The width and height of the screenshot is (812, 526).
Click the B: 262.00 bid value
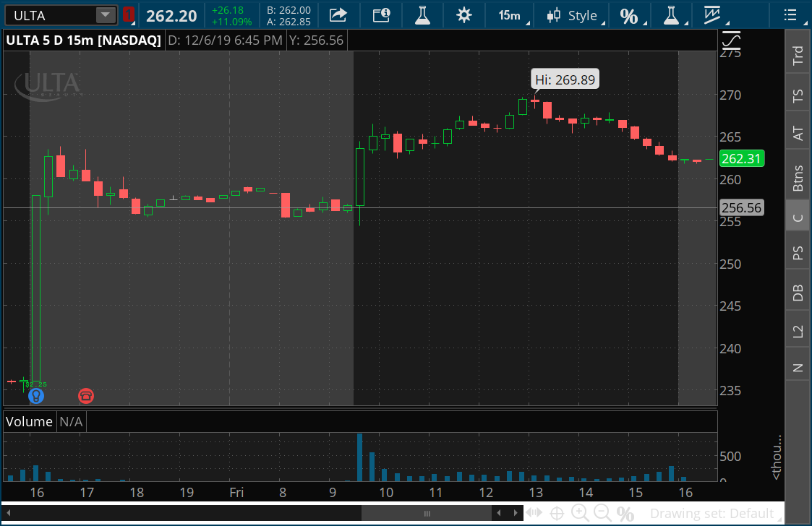pos(289,10)
